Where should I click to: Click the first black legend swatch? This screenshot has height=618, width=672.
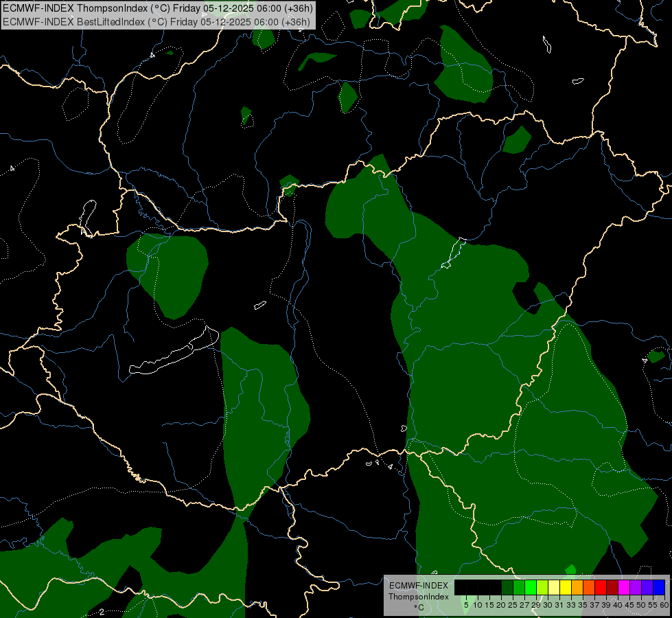tap(461, 587)
